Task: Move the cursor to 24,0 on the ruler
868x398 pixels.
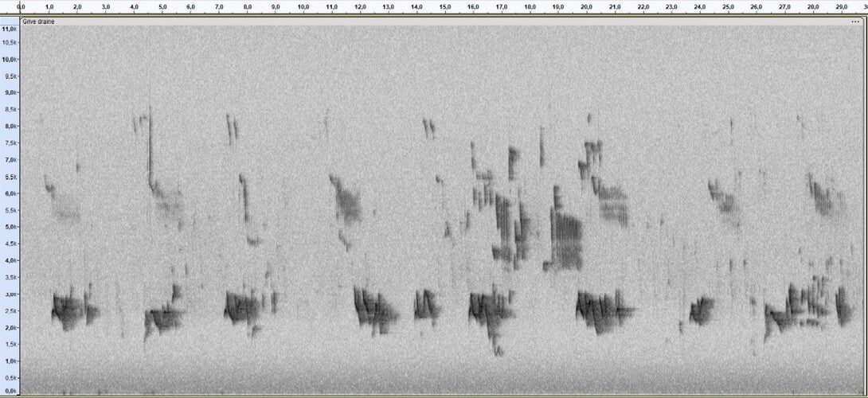Action: click(700, 7)
